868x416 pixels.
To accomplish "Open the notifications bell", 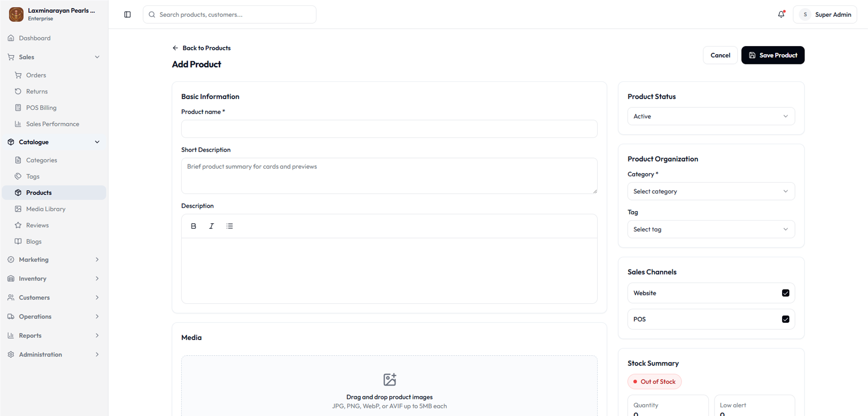I will pyautogui.click(x=781, y=15).
